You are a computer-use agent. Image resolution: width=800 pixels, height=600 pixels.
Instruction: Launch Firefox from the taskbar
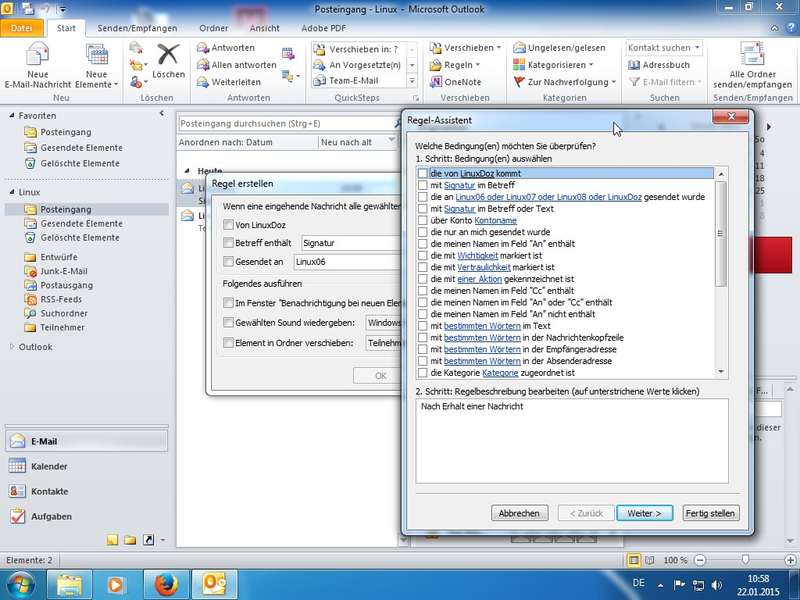164,584
